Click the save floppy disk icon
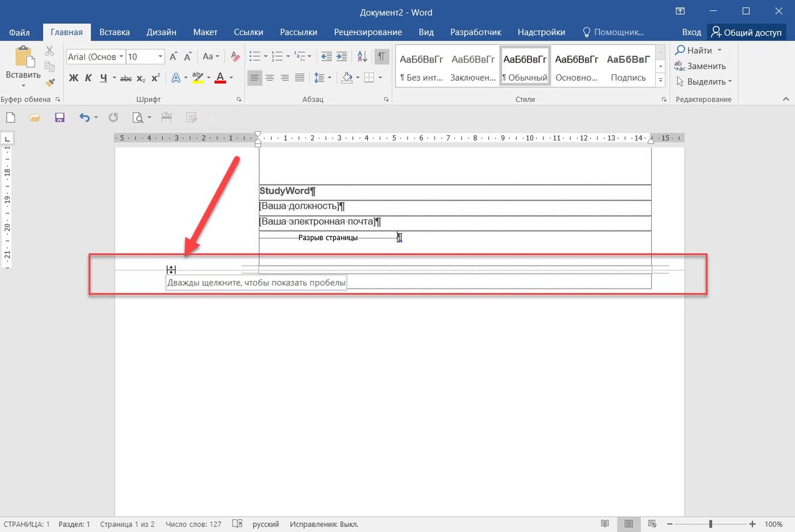Viewport: 795px width, 532px height. [60, 118]
